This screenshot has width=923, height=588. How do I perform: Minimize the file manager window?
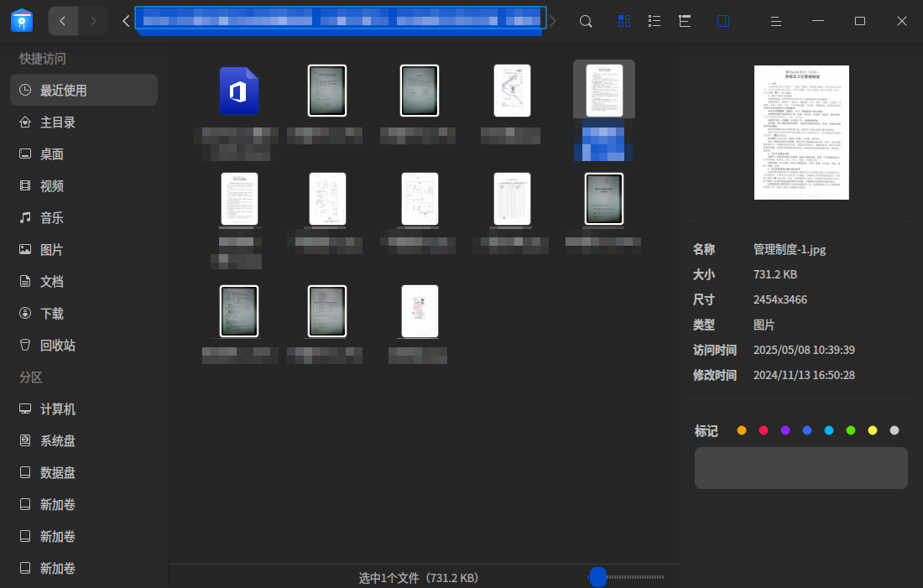coord(817,21)
